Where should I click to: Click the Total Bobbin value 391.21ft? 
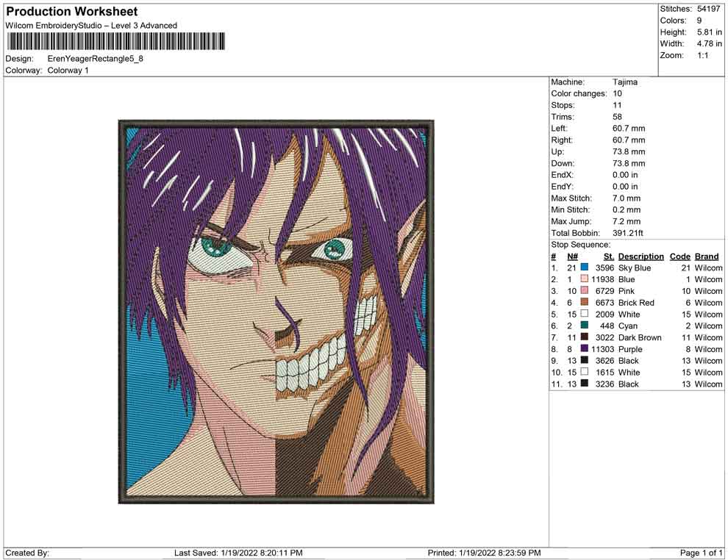(x=628, y=233)
